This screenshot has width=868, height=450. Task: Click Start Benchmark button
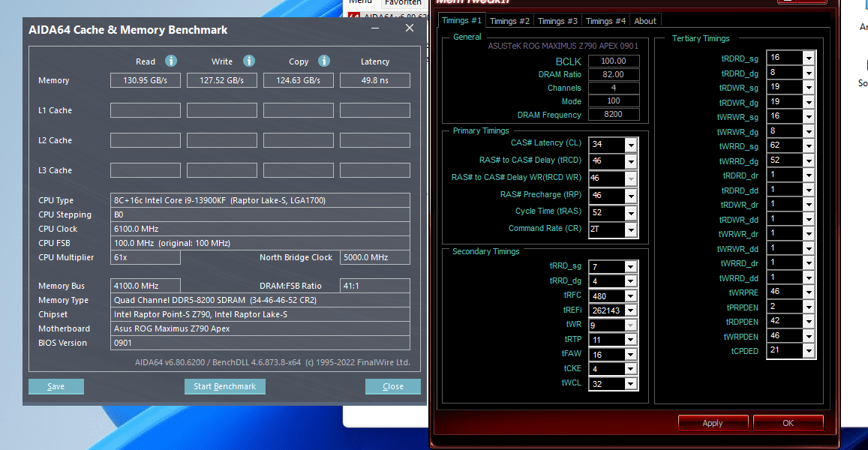pos(225,386)
